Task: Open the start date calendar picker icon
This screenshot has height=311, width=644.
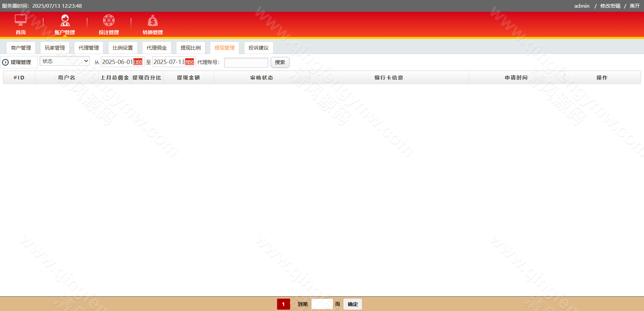Action: coord(138,62)
